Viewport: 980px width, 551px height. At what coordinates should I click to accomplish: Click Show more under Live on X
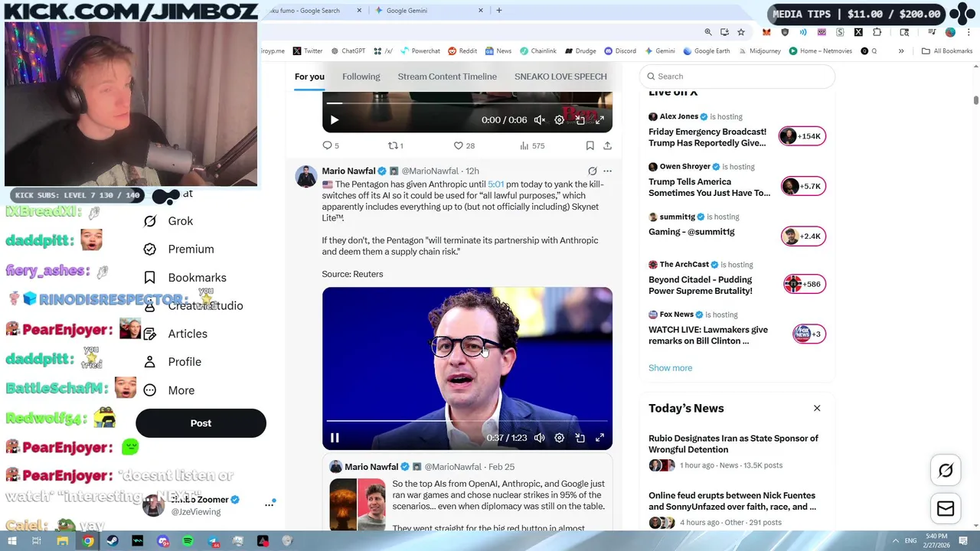670,368
